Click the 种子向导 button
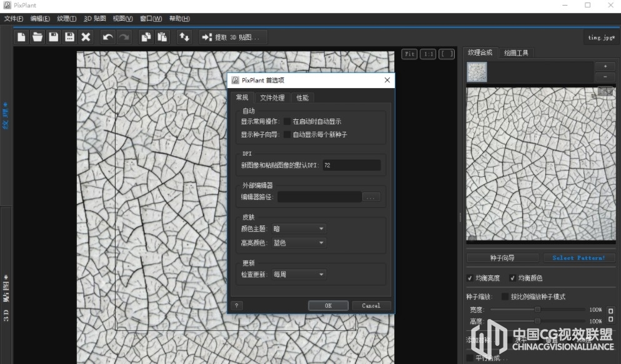The width and height of the screenshot is (621, 364). click(x=502, y=258)
